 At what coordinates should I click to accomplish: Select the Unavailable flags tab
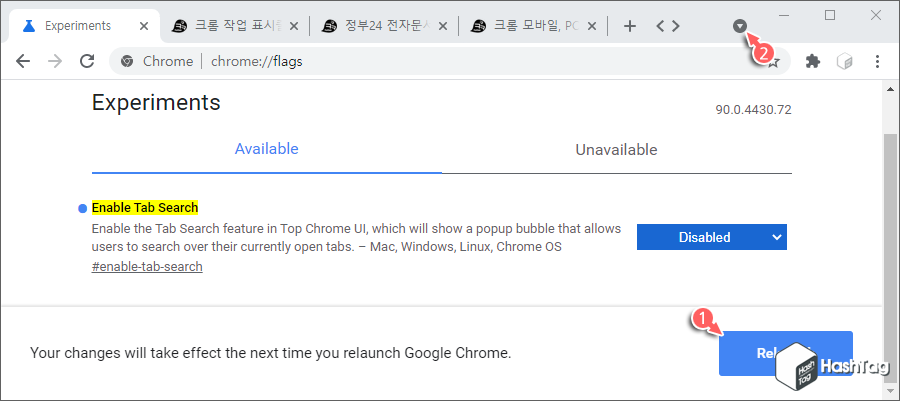(x=616, y=150)
